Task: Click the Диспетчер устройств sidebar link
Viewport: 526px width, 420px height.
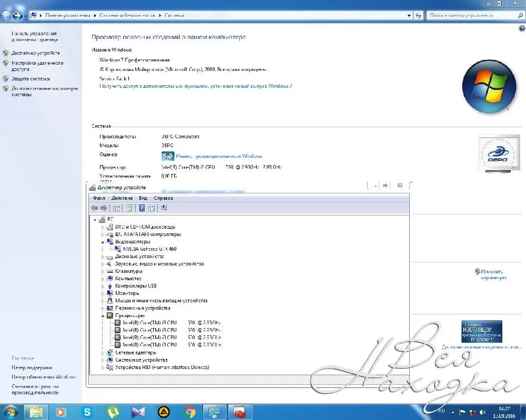Action: click(x=36, y=53)
